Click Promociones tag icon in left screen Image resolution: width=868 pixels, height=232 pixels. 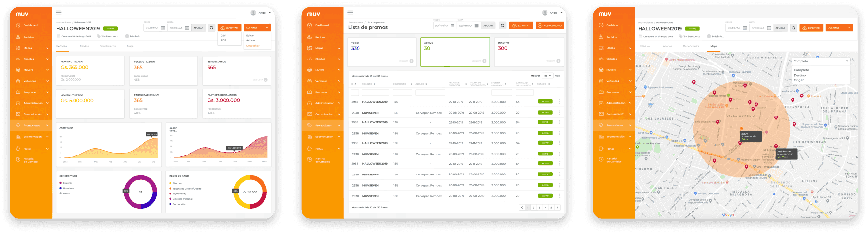18,125
